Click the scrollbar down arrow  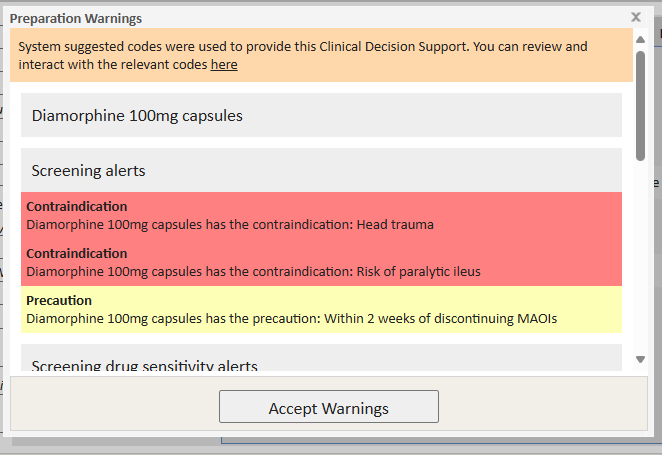640,359
